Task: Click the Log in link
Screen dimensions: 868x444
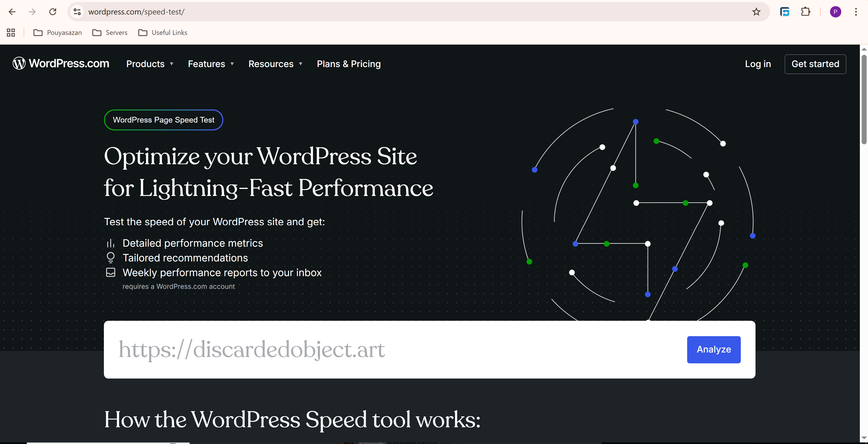Action: pos(758,64)
